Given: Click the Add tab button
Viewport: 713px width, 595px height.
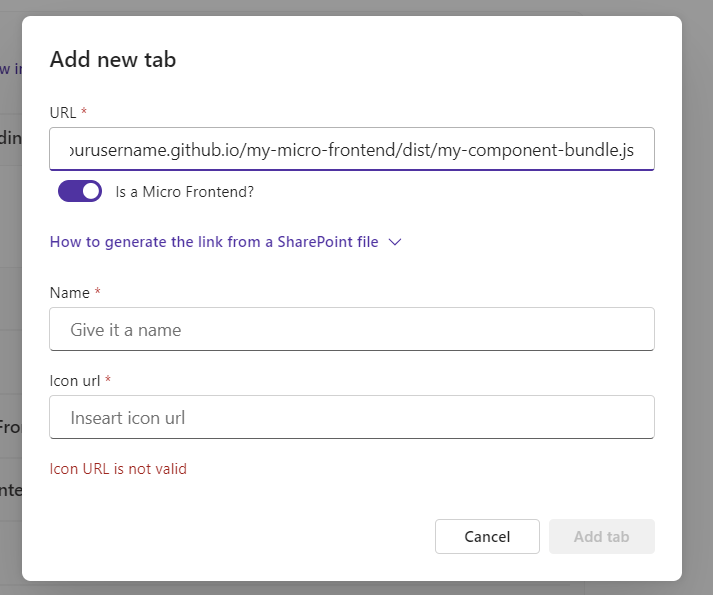Looking at the screenshot, I should tap(602, 537).
